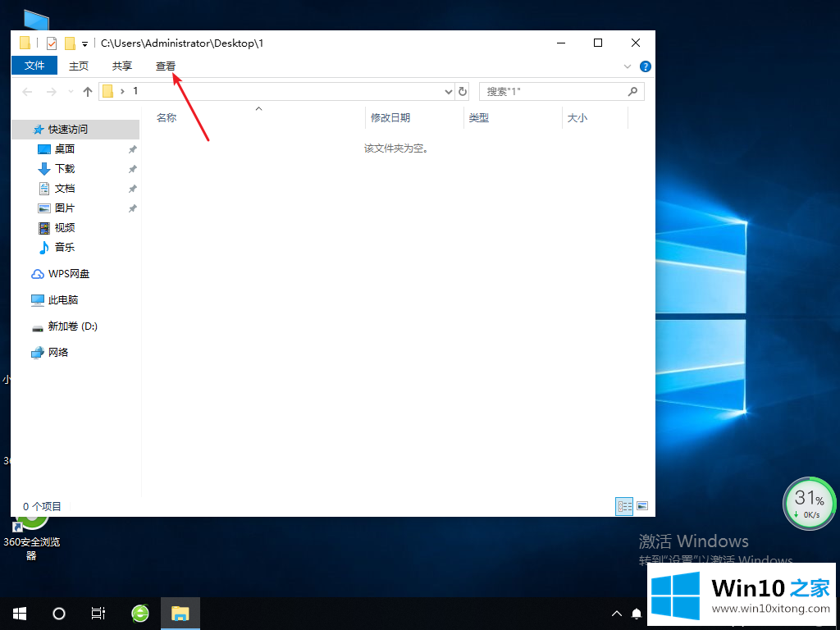
Task: Open the recent locations dropdown arrow
Action: 71,92
